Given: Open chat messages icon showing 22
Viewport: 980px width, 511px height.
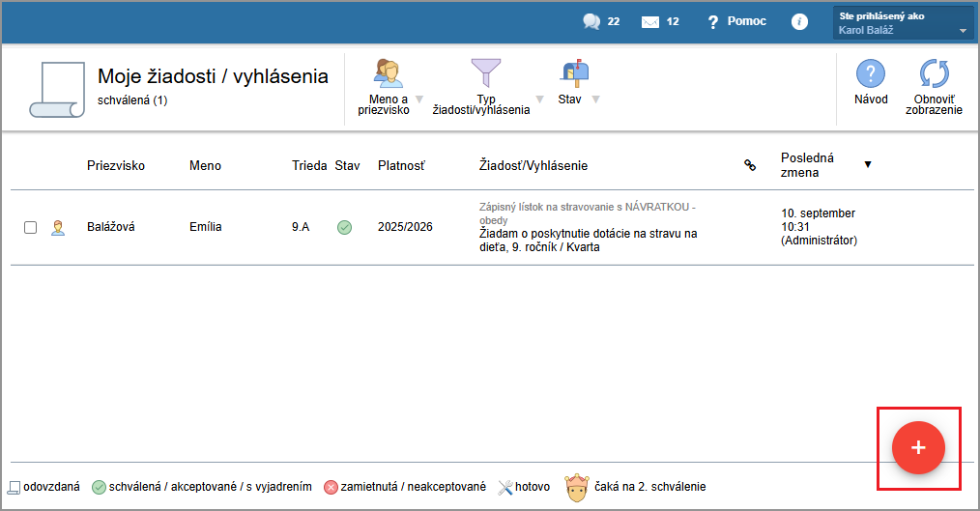Looking at the screenshot, I should pos(591,21).
